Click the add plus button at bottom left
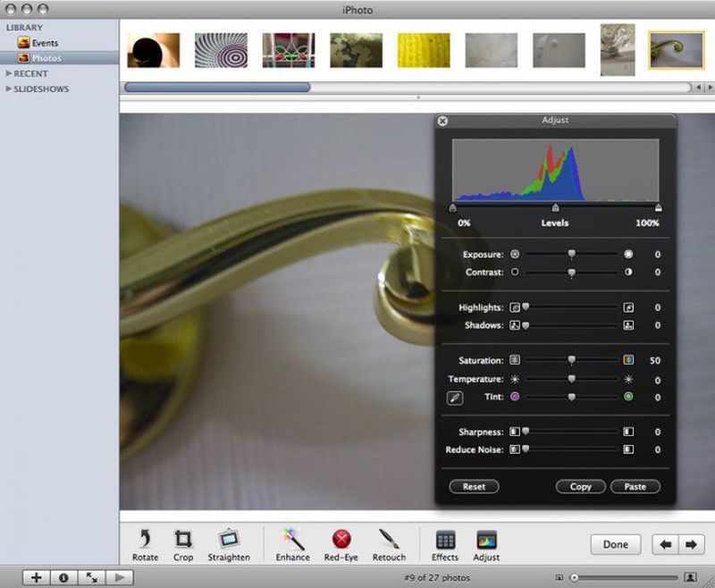 pos(36,578)
